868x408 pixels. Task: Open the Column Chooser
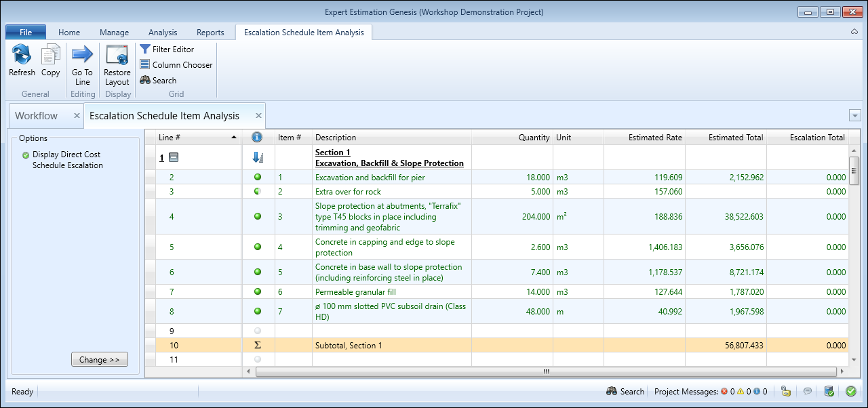pos(176,65)
